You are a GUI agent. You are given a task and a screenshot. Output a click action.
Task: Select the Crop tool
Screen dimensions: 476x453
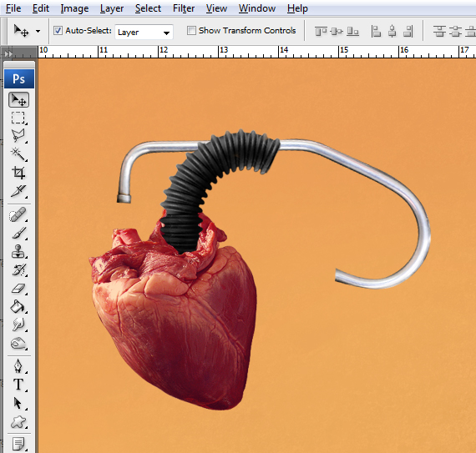pos(18,173)
